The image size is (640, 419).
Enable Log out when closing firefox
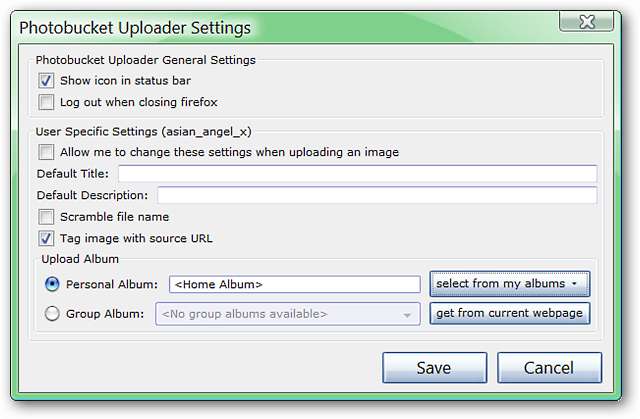coord(46,102)
